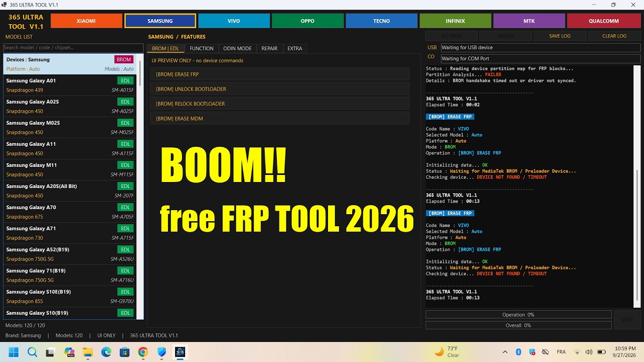Select Samsung Galaxy A01 in model list

70,85
